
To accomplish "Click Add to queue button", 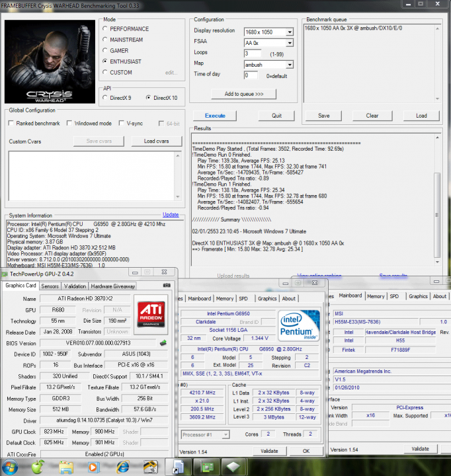I will click(244, 94).
